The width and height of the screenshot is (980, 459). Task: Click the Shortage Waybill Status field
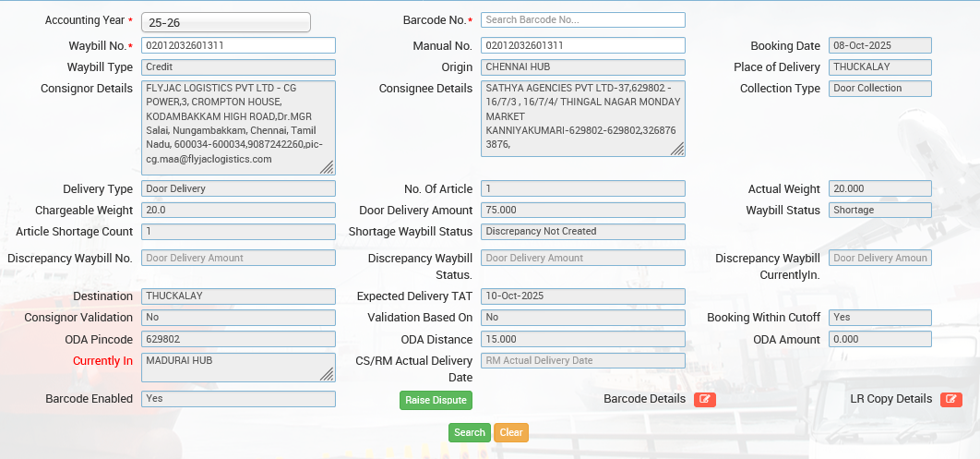(582, 232)
